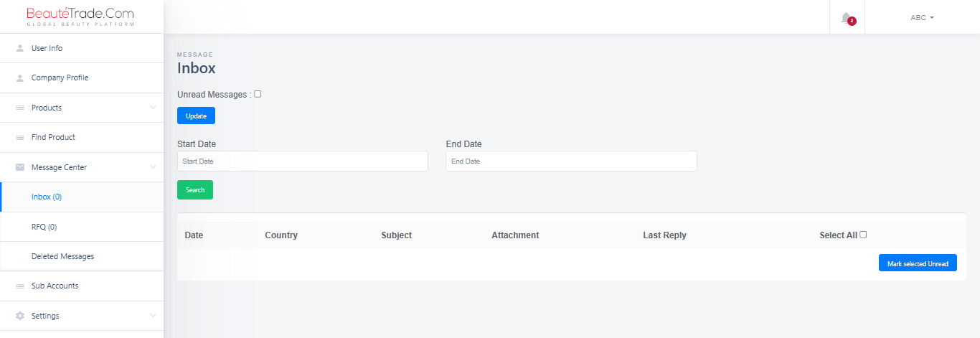Expand the Products menu chevron
This screenshot has width=980, height=338.
[153, 108]
